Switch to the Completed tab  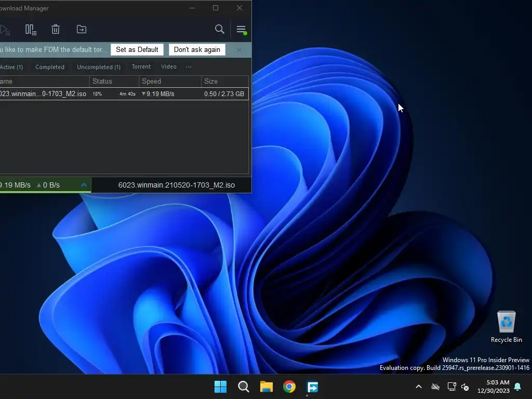[x=50, y=67]
